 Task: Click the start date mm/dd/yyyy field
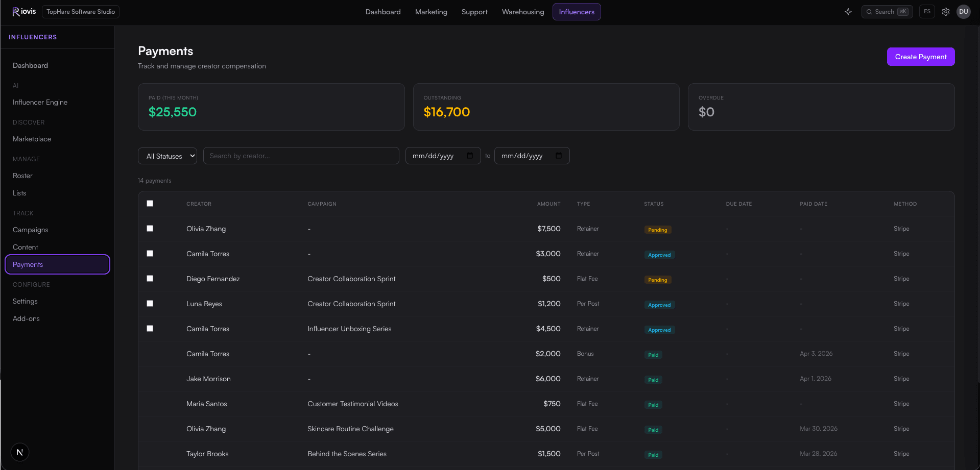coord(443,156)
